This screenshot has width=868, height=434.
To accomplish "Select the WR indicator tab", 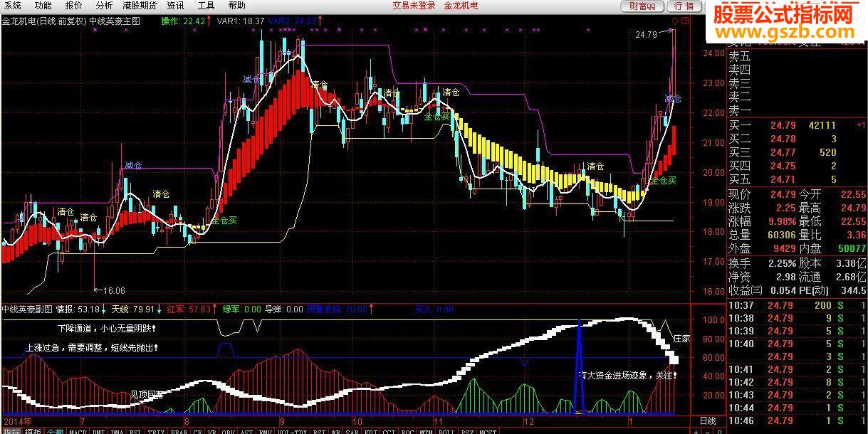I will 336,430.
